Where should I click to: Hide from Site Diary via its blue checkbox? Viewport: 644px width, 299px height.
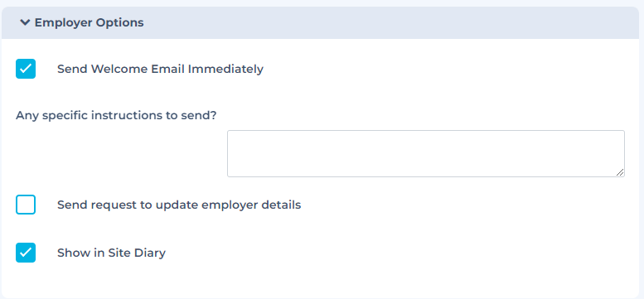26,253
